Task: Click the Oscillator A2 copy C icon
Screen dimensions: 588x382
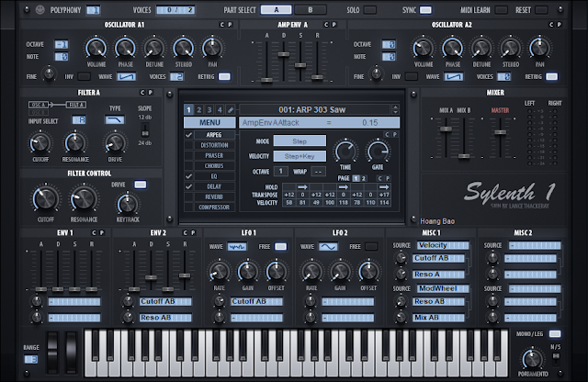Action: 551,25
